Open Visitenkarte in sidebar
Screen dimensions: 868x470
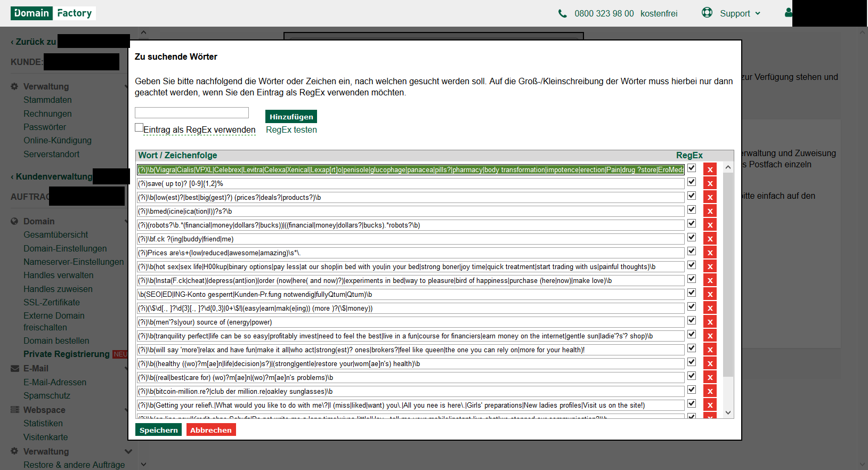pyautogui.click(x=46, y=437)
